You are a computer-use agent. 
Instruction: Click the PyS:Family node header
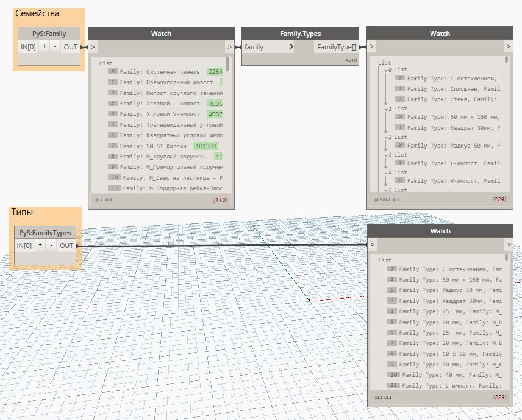pos(49,34)
